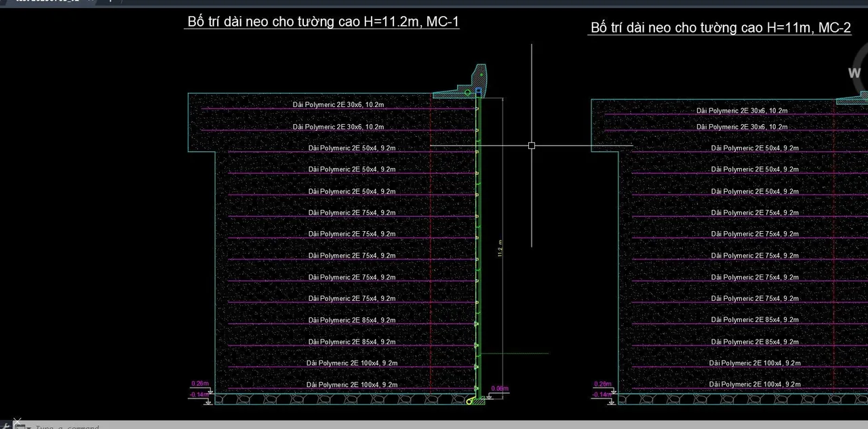
Task: Select the '-0.14m' level label in MC-1
Action: point(199,394)
